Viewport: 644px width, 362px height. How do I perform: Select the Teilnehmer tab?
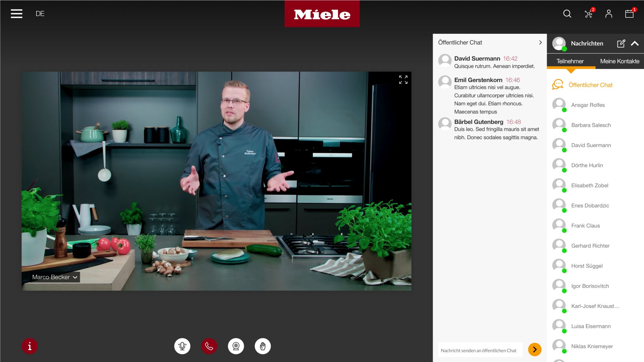(570, 61)
